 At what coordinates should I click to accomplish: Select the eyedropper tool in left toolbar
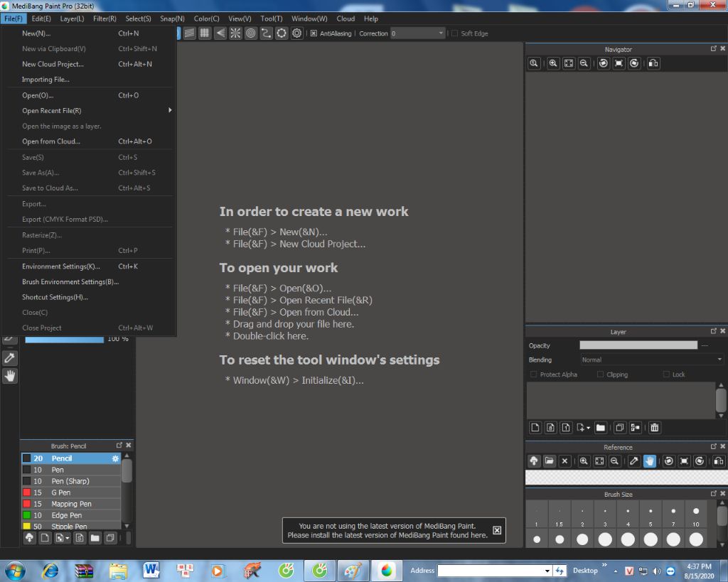coord(10,358)
